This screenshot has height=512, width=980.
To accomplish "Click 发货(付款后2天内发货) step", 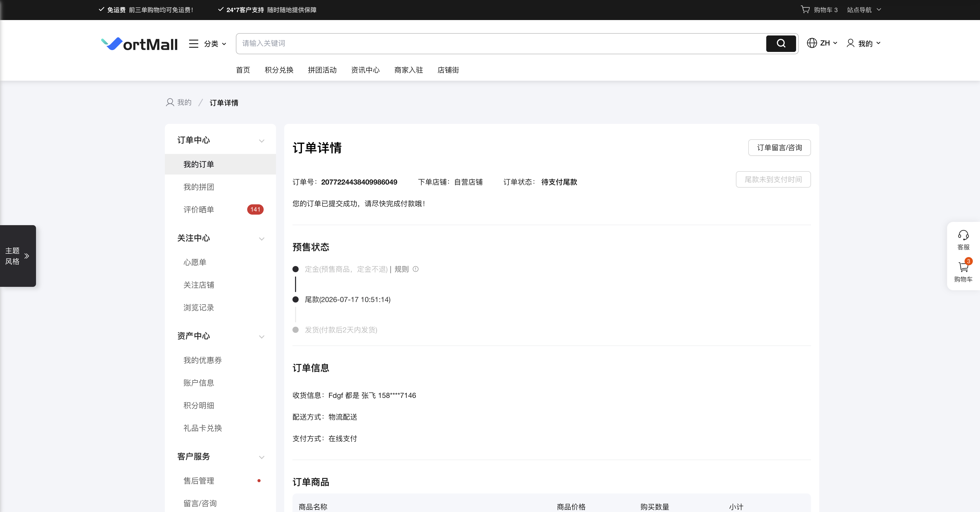I will point(341,330).
